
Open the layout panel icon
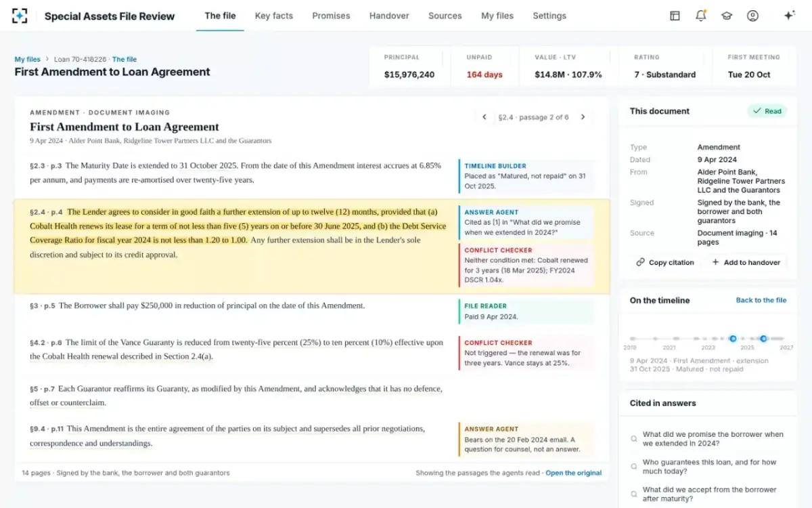tap(675, 16)
